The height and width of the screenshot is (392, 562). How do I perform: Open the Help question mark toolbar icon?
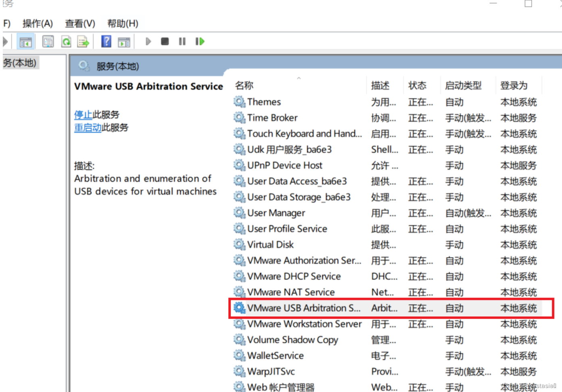(x=106, y=41)
